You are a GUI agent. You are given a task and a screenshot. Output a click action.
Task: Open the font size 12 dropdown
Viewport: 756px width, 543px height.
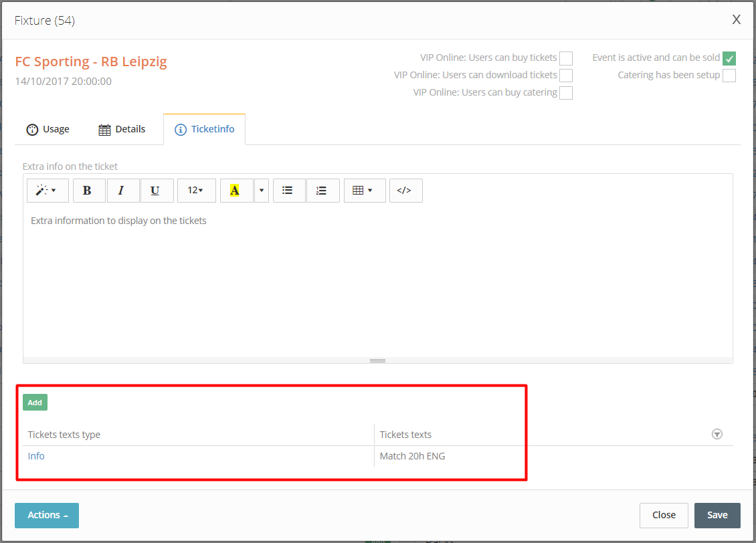click(196, 191)
